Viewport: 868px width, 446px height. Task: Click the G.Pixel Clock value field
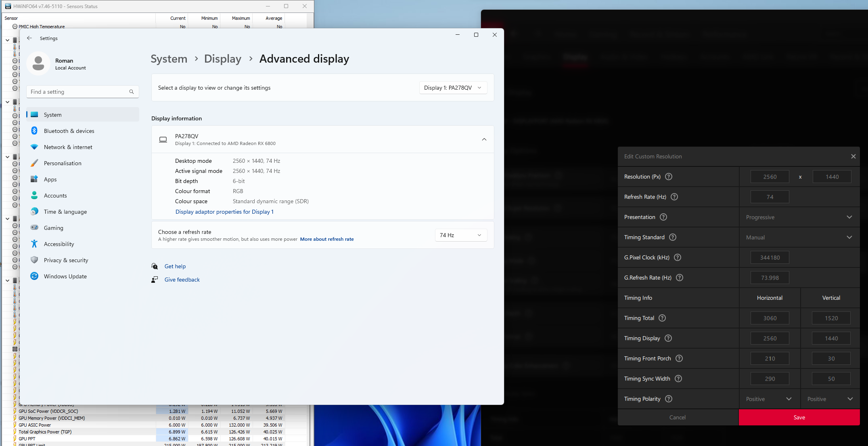click(x=770, y=258)
